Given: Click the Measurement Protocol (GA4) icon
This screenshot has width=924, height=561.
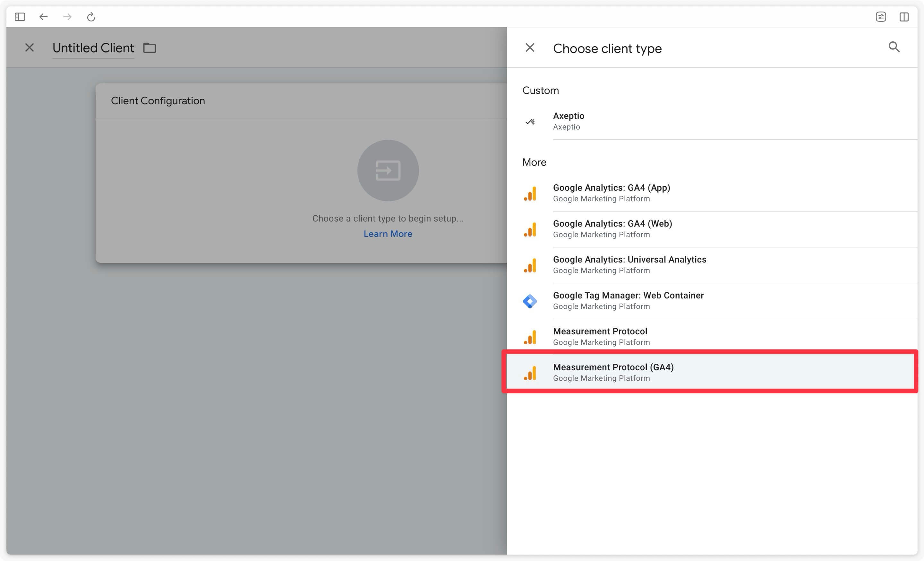Looking at the screenshot, I should click(530, 373).
